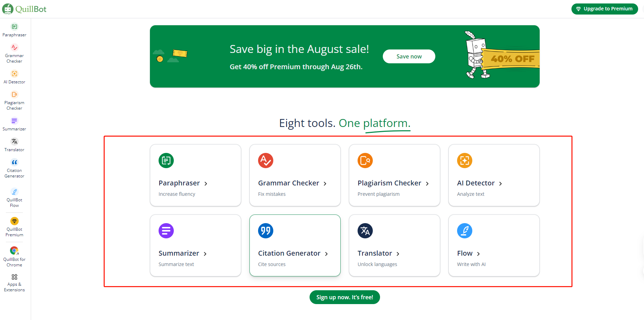Image resolution: width=644 pixels, height=320 pixels.
Task: Open AI Detector icon in the sidebar
Action: tap(15, 74)
